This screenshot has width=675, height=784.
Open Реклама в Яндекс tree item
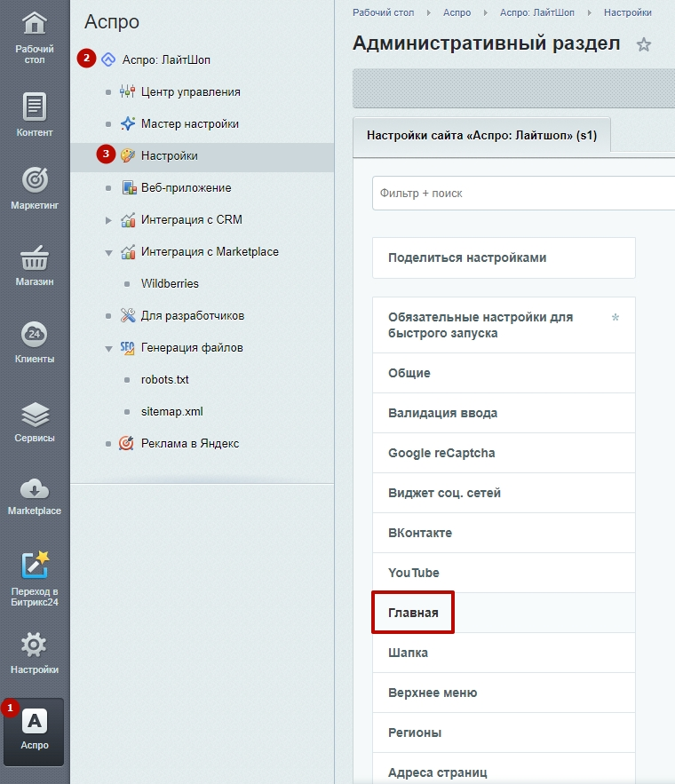click(190, 444)
